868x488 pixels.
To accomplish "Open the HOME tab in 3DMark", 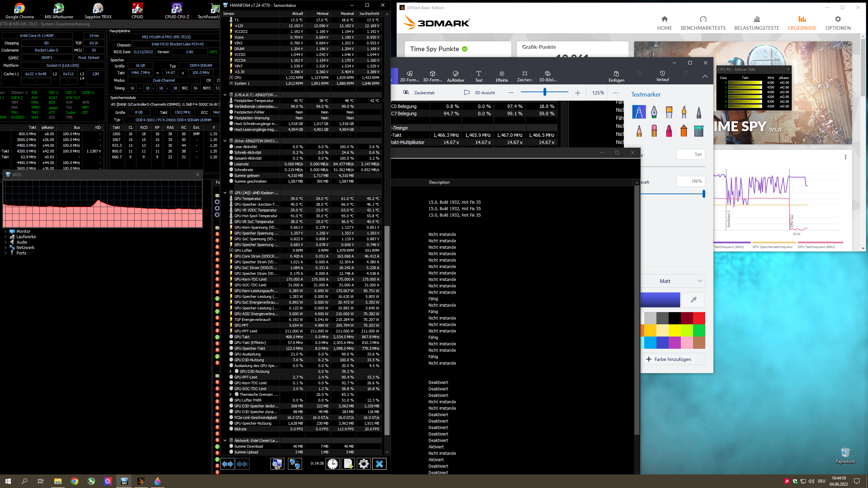I will pos(665,23).
